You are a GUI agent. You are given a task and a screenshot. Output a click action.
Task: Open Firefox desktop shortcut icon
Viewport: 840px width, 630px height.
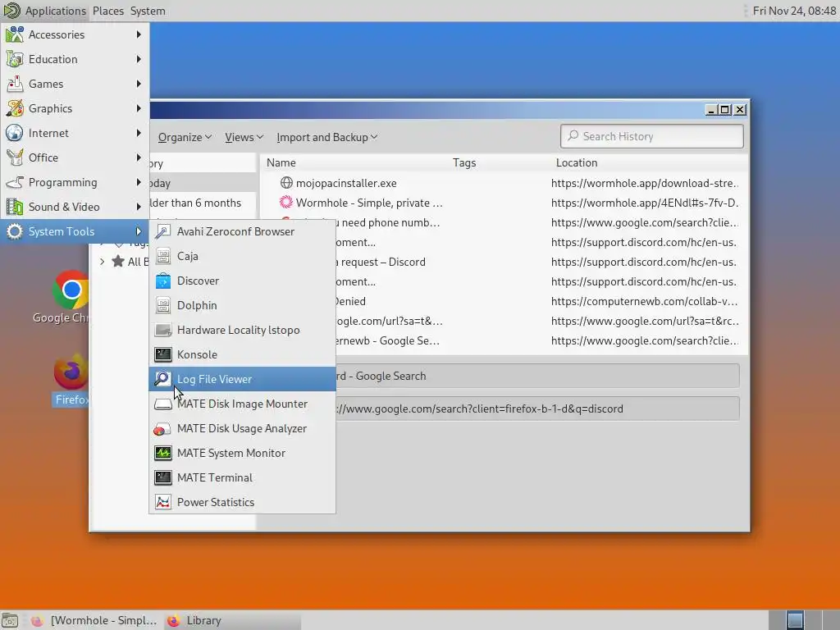71,372
